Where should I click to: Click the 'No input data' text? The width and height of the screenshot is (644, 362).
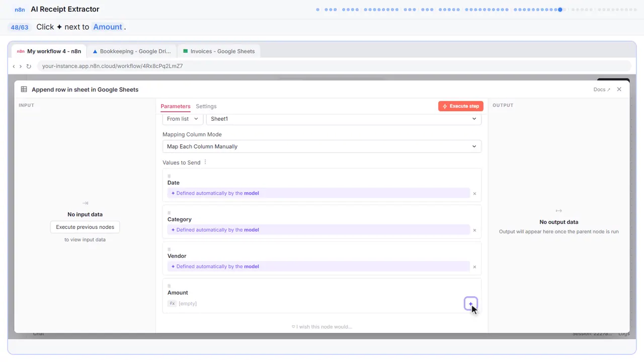pyautogui.click(x=85, y=214)
